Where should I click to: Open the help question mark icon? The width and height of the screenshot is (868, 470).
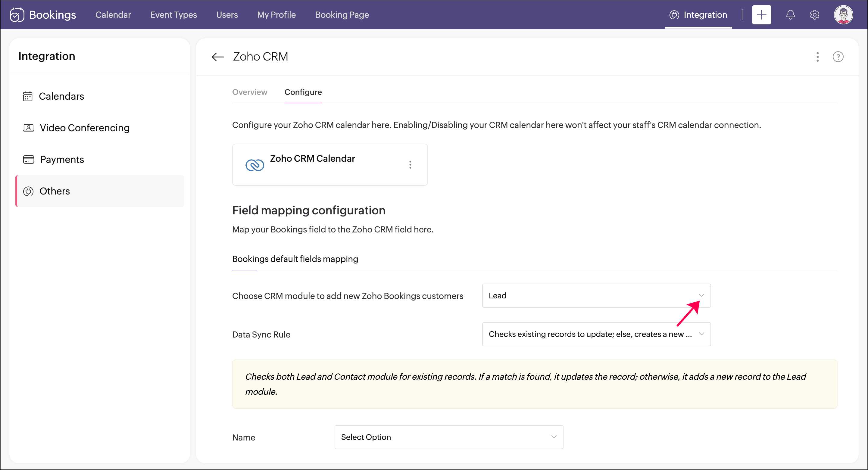click(x=838, y=57)
